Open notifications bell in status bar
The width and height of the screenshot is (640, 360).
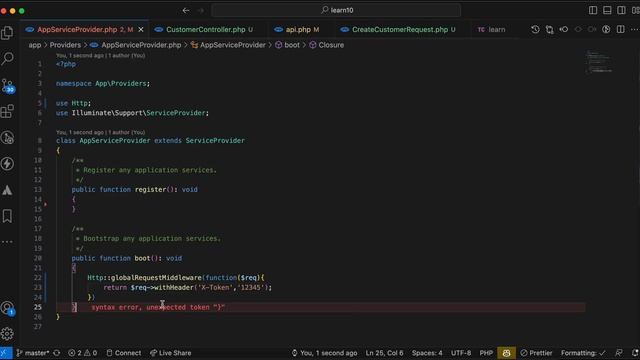tap(635, 353)
